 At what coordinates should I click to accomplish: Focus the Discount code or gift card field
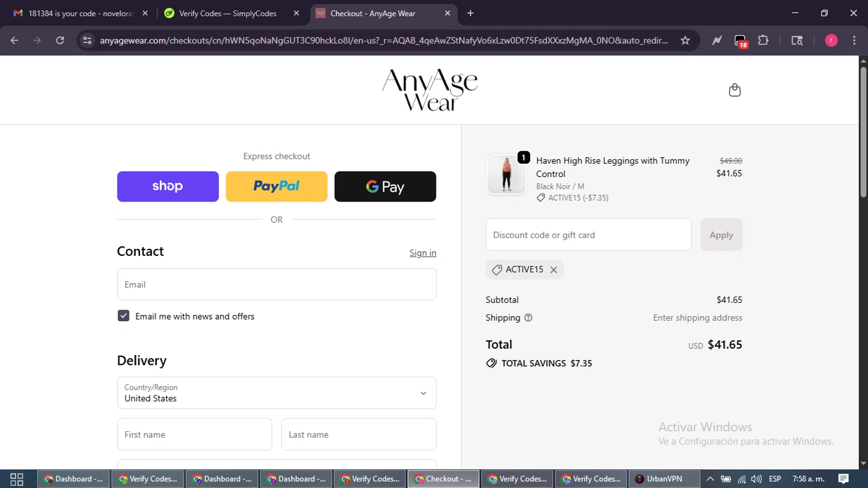(x=589, y=234)
